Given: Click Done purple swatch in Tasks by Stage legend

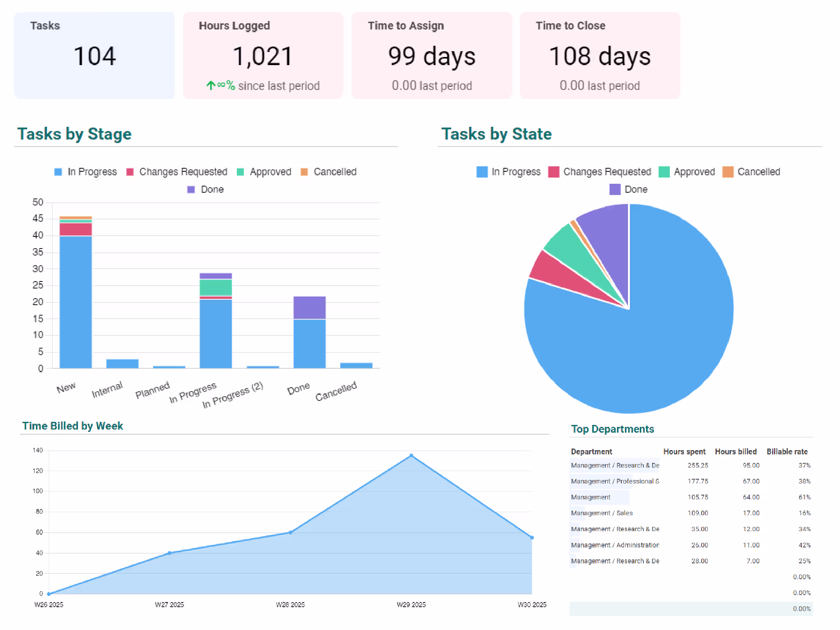Looking at the screenshot, I should click(x=191, y=190).
